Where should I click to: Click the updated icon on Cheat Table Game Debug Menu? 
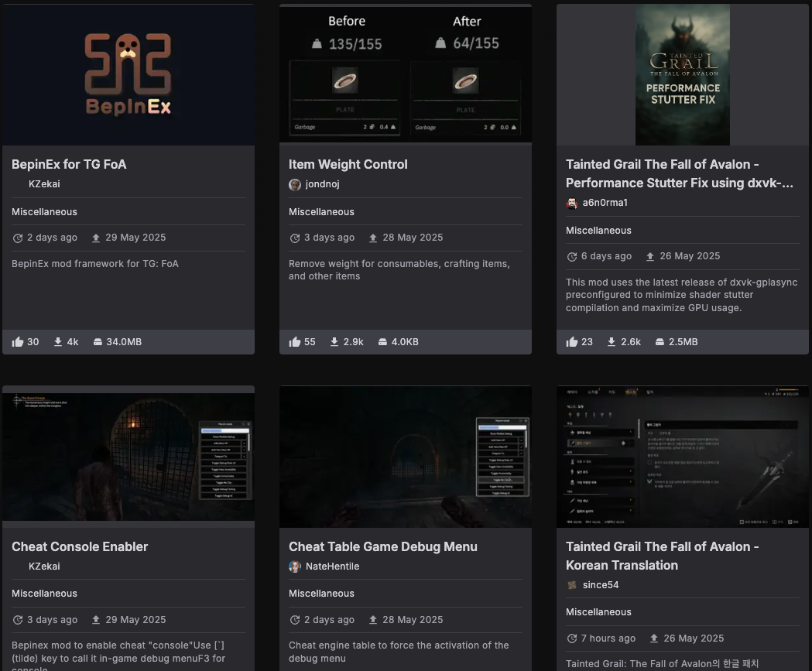pos(295,620)
